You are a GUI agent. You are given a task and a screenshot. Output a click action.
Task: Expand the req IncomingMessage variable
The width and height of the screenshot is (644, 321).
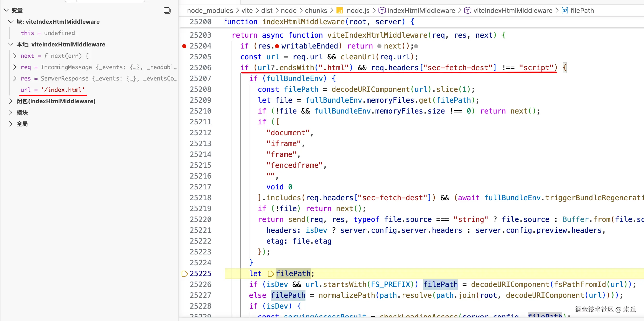[15, 67]
